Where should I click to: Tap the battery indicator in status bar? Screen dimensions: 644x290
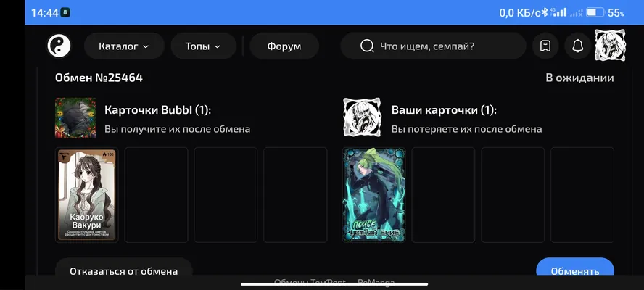[595, 13]
